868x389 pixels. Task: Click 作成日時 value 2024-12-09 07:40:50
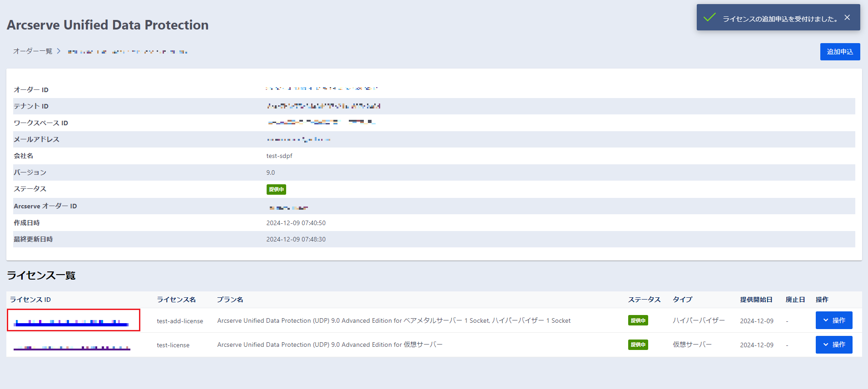296,223
